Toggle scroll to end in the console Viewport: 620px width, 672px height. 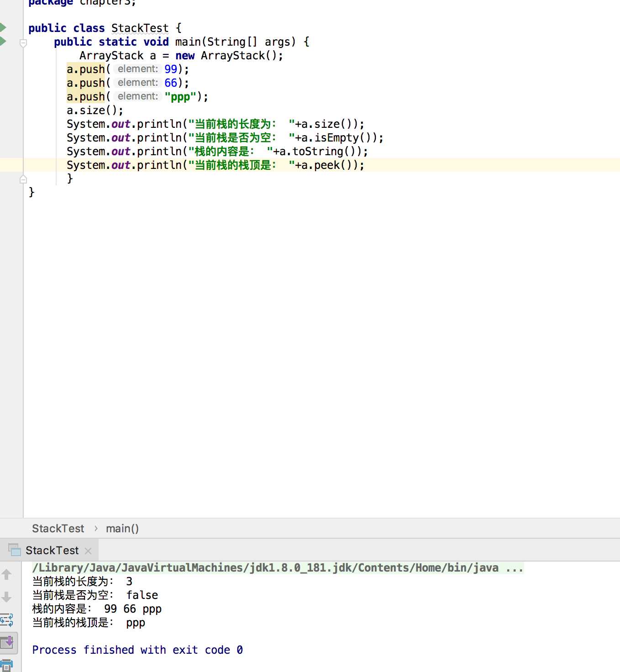[x=8, y=643]
